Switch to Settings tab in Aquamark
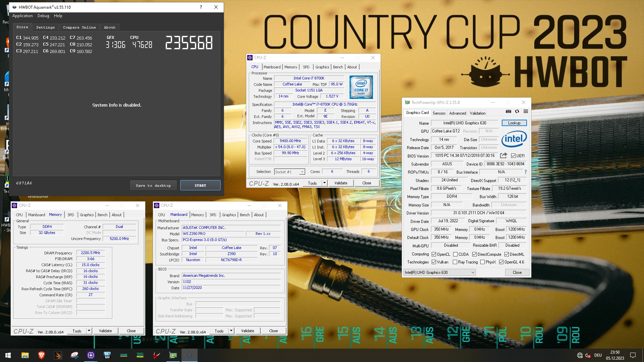Image resolution: width=644 pixels, height=362 pixels. (46, 27)
